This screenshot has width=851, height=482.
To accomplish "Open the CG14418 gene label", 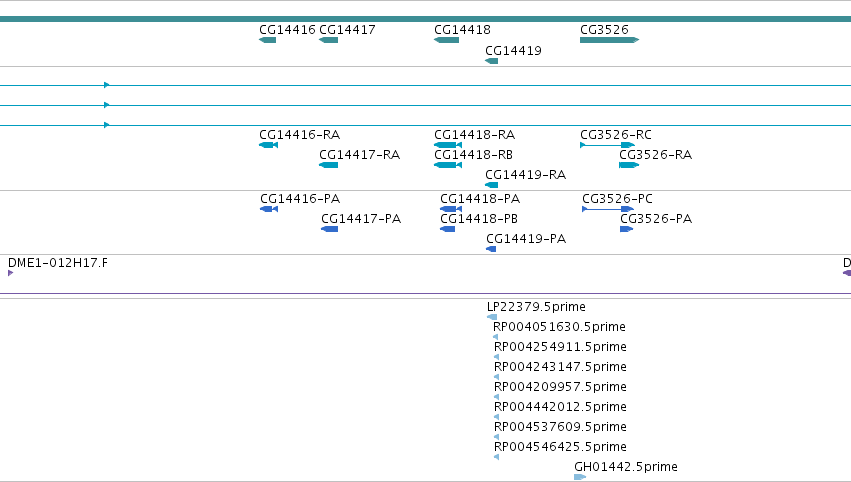I will coord(462,29).
